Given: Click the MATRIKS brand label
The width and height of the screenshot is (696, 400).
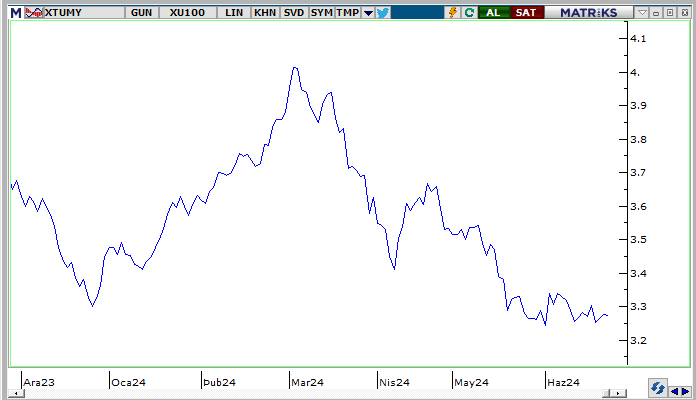Looking at the screenshot, I should coord(589,12).
